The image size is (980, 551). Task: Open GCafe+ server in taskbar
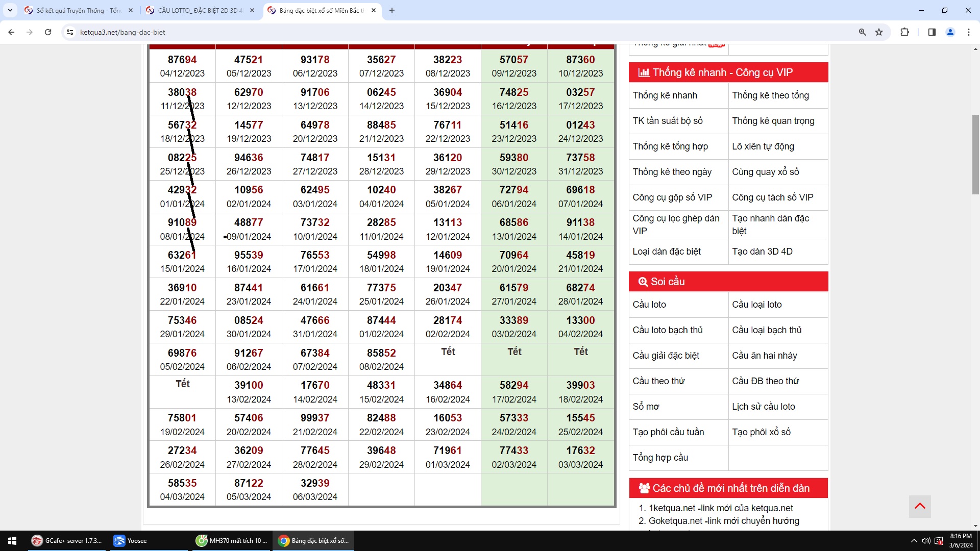67,541
